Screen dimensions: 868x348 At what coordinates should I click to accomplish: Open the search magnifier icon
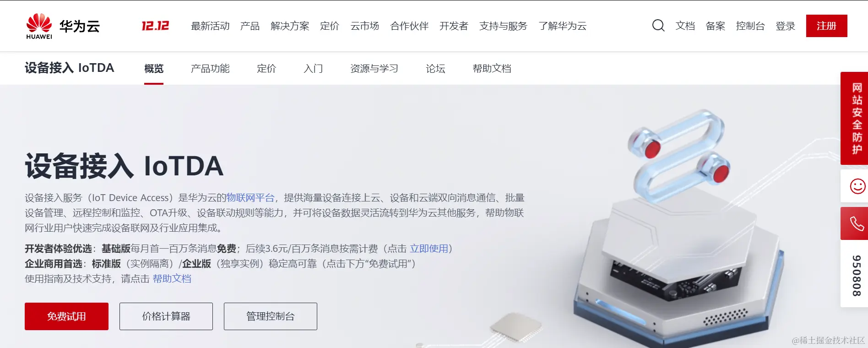click(x=658, y=26)
